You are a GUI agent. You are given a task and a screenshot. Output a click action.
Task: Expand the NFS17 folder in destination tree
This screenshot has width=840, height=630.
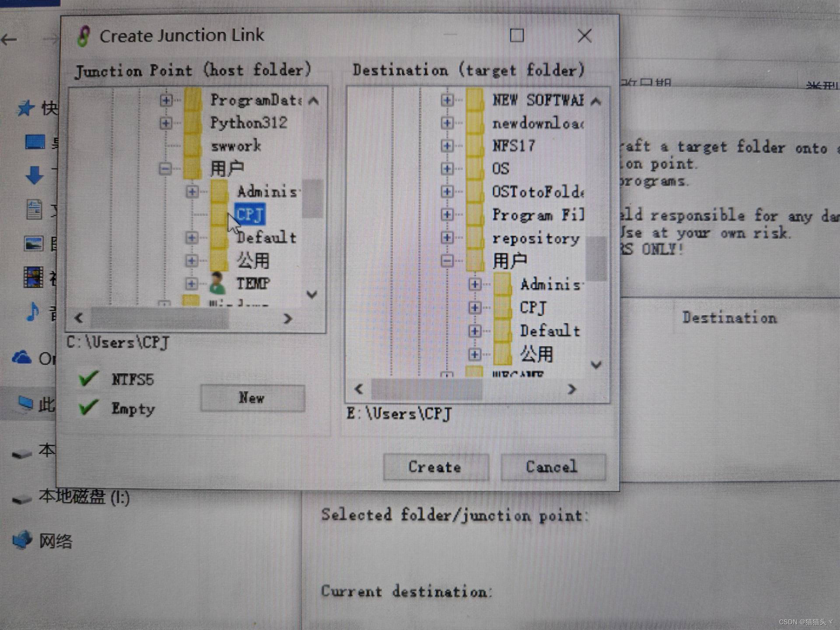447,146
